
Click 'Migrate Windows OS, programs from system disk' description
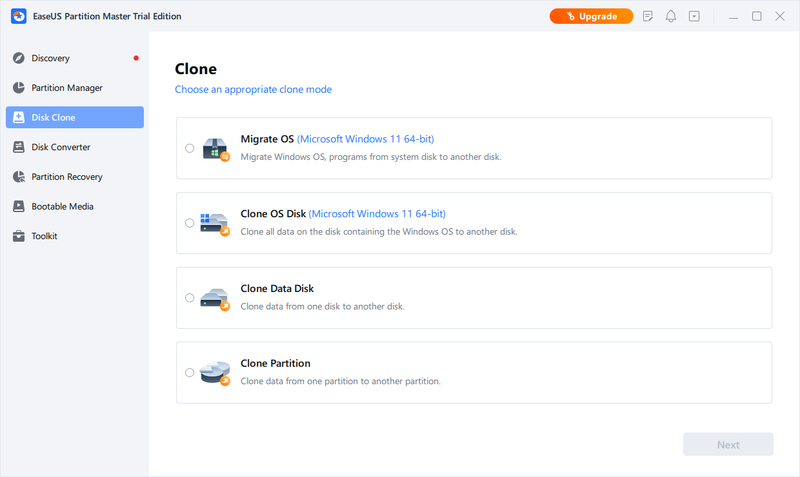pyautogui.click(x=371, y=157)
